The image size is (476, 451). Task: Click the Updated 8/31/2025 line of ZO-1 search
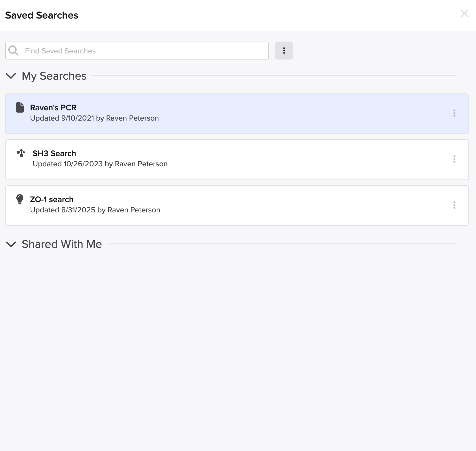click(95, 210)
